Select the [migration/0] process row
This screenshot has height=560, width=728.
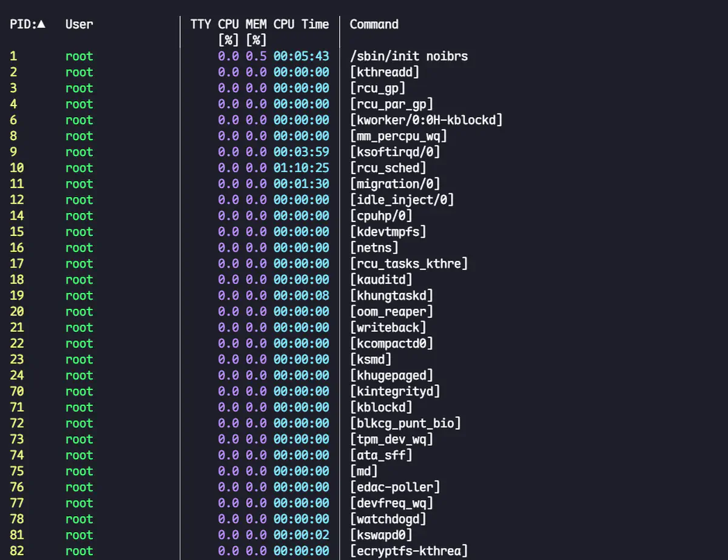click(395, 184)
